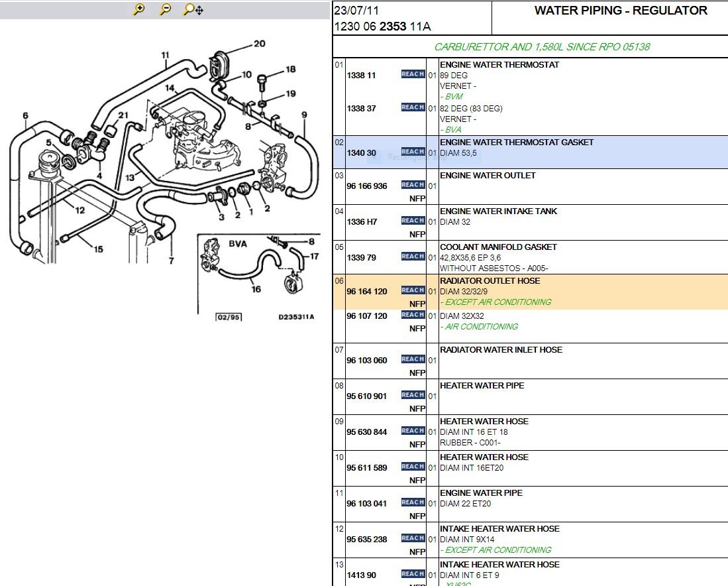Click callout number 11 in diagram
This screenshot has height=586, width=728.
[x=166, y=55]
